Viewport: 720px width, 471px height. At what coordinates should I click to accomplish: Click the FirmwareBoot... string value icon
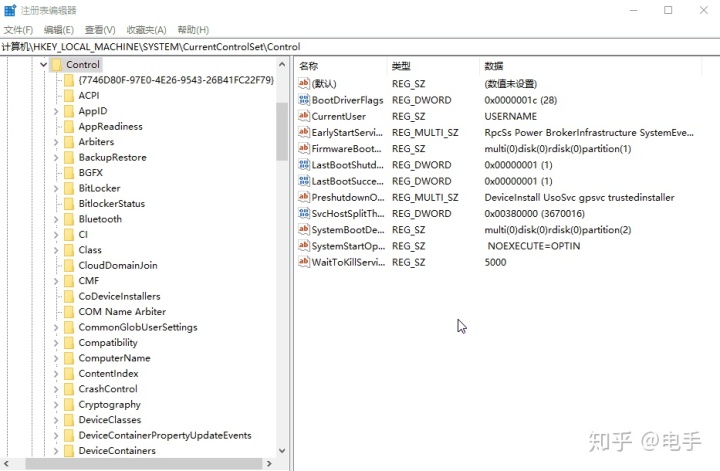coord(304,148)
